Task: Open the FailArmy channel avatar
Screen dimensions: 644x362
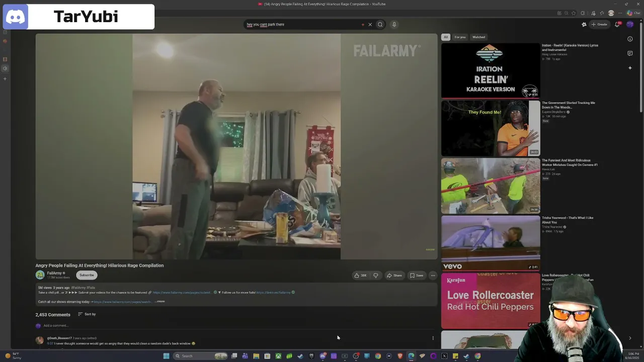Action: 40,275
